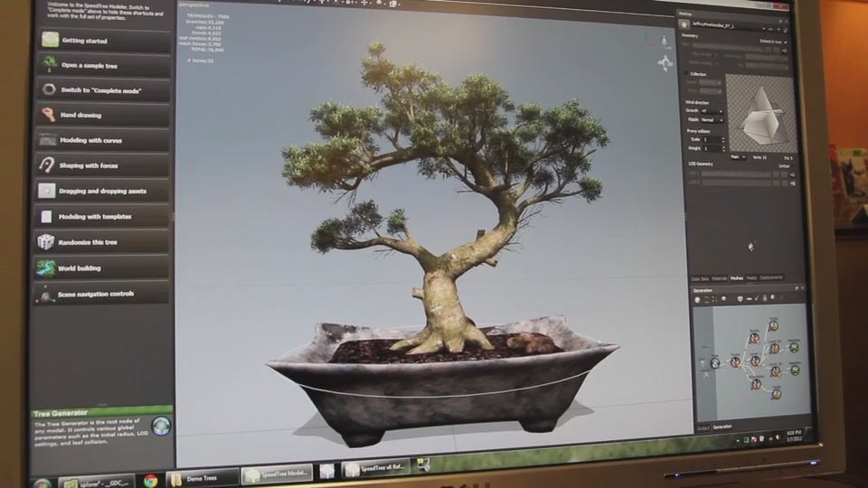Screen dimensions: 868x488
Task: Click the Randomize this tree dice icon
Action: [46, 242]
